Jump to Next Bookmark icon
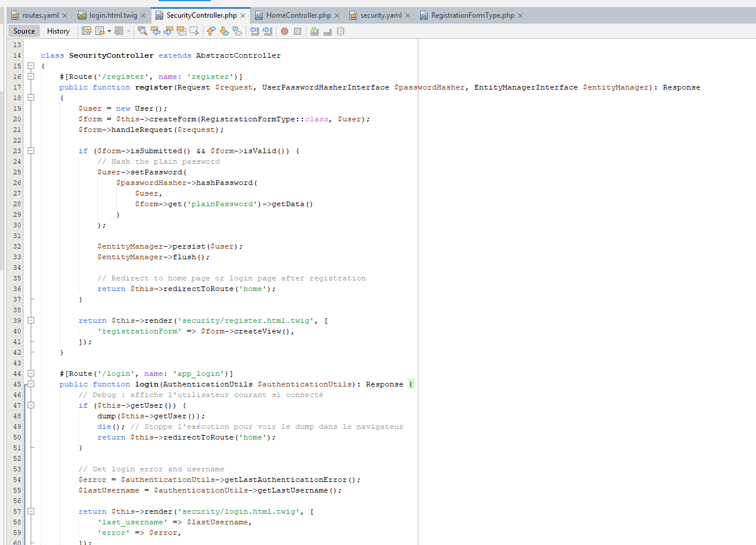The image size is (756, 545). pos(224,31)
